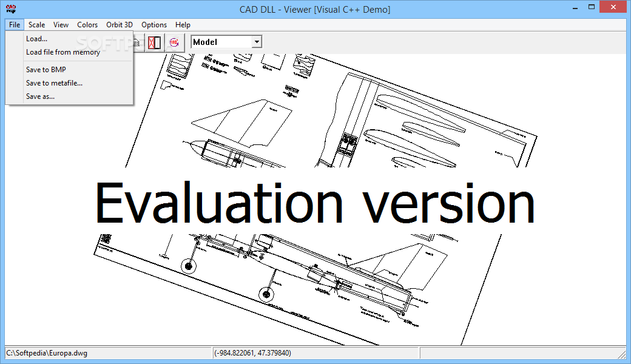Close the open File menu
The image size is (631, 364).
tap(15, 24)
